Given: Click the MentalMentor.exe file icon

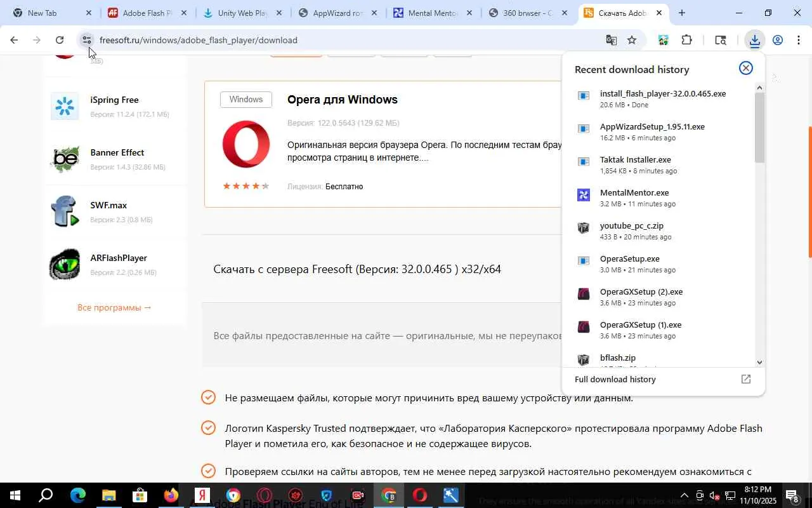Looking at the screenshot, I should 584,195.
